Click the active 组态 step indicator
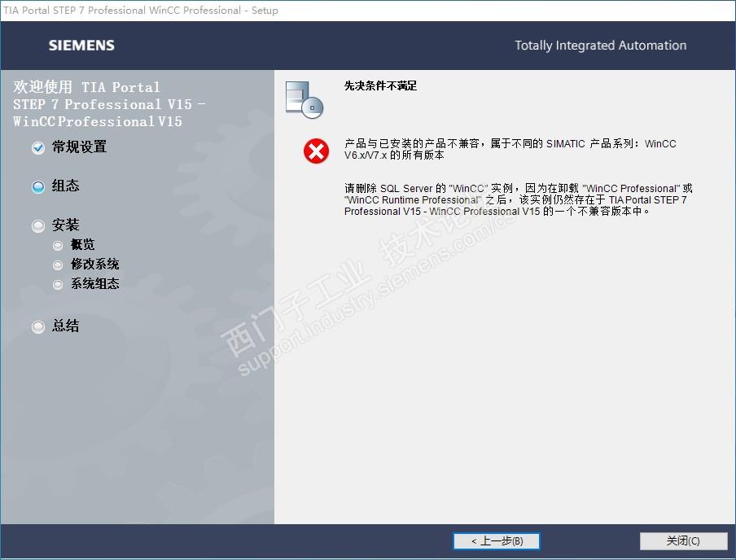Screen dimensions: 736x560 (x=38, y=187)
